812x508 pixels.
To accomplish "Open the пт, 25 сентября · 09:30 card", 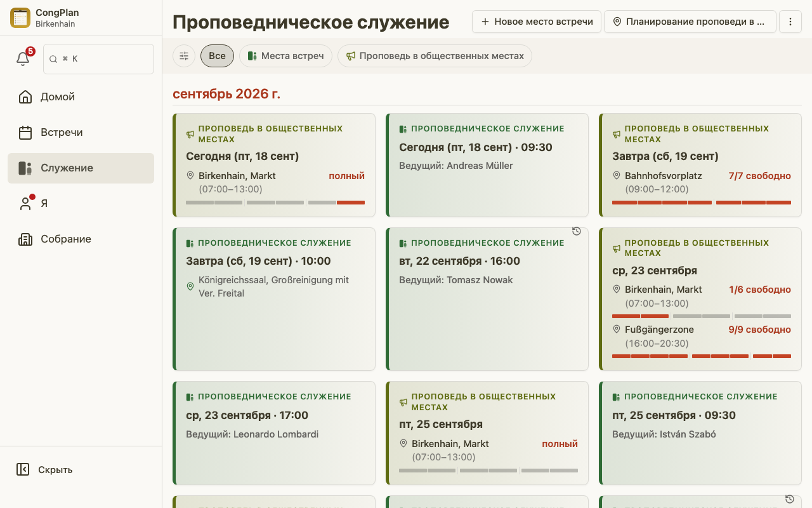I will 700,433.
